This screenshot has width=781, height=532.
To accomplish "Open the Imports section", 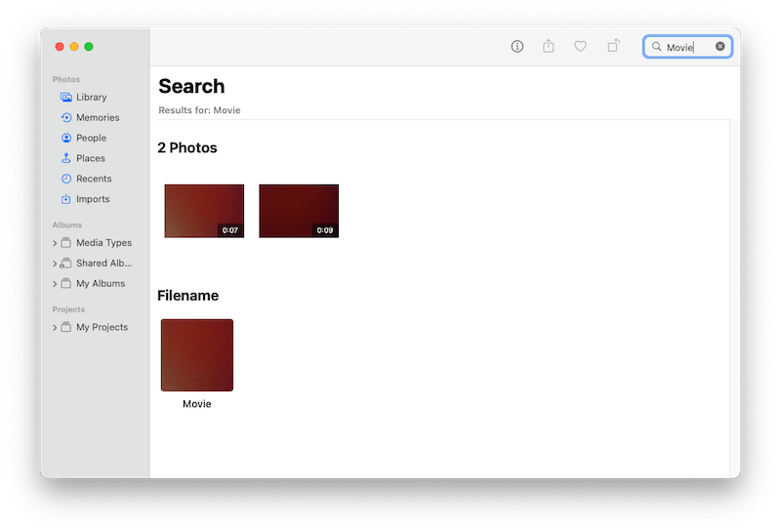I will pyautogui.click(x=93, y=200).
